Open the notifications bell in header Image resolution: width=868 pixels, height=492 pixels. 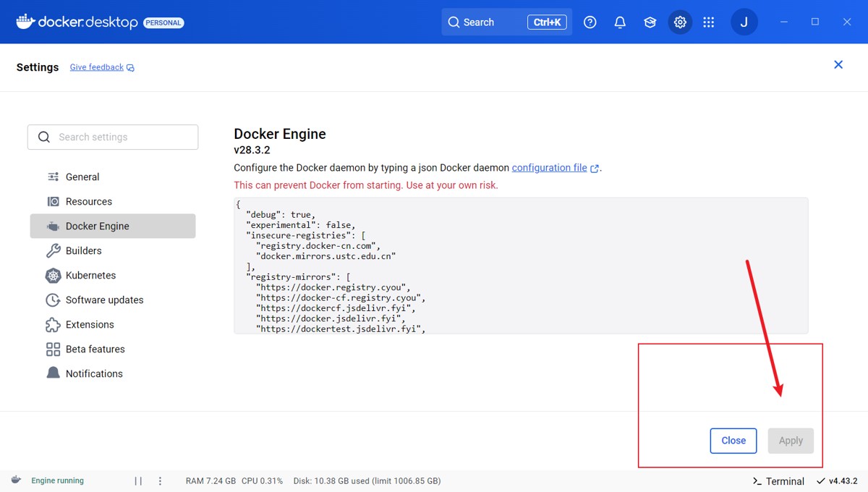pyautogui.click(x=620, y=22)
